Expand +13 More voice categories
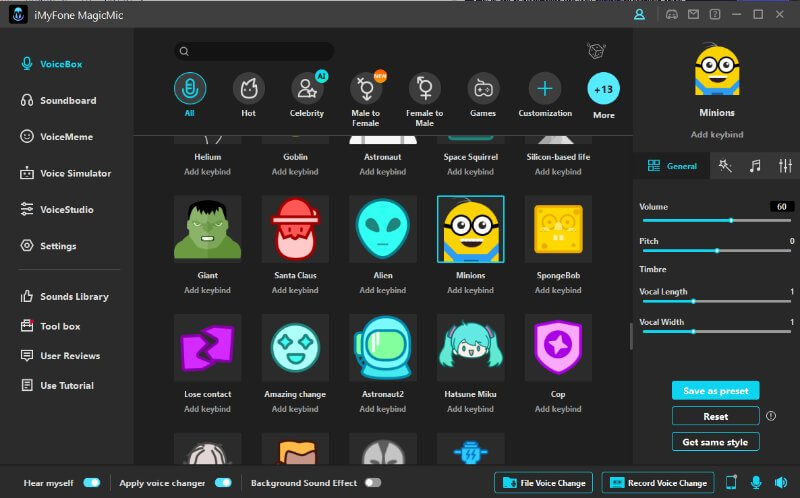Screen dimensions: 800x498 tap(604, 89)
